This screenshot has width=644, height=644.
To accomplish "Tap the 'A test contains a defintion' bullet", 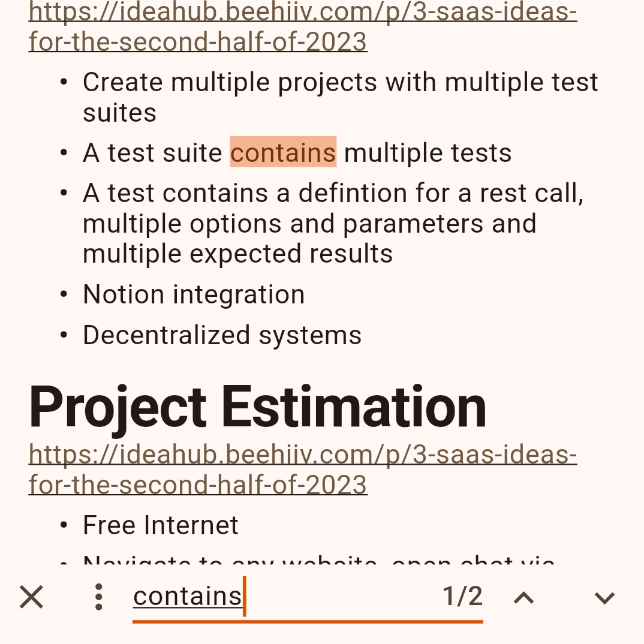I will (x=333, y=193).
